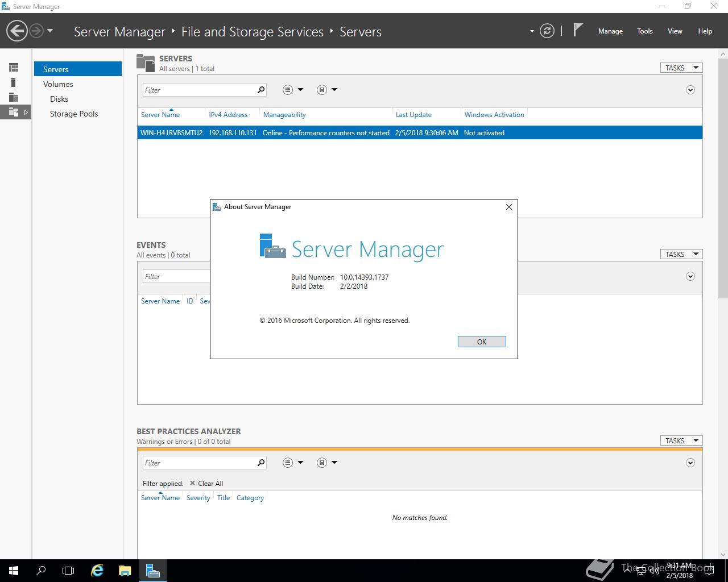Viewport: 728px width, 582px height.
Task: Click the Server Manager breadcrumb root
Action: (x=119, y=32)
